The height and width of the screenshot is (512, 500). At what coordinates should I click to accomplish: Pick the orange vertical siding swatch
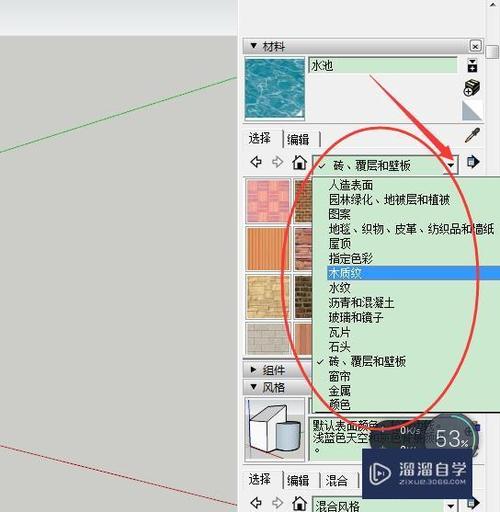point(268,249)
